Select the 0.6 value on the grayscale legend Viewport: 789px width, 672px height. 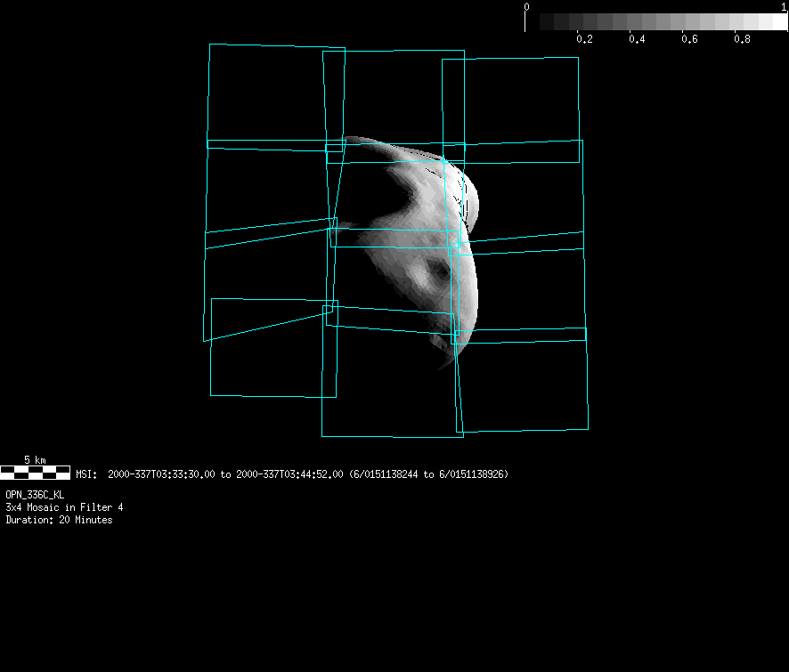(689, 39)
